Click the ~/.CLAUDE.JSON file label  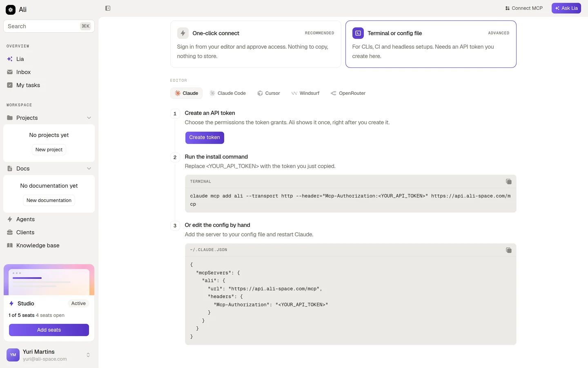[x=209, y=250]
